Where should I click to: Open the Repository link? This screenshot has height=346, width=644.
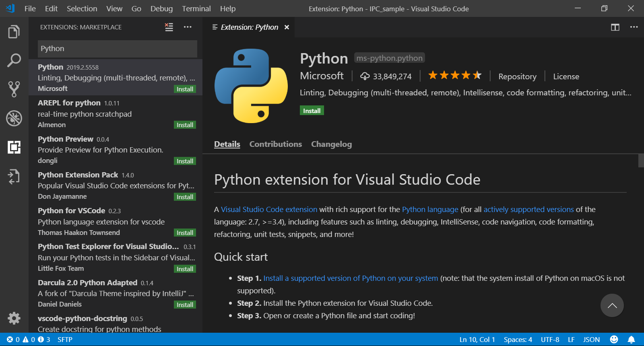(x=517, y=76)
